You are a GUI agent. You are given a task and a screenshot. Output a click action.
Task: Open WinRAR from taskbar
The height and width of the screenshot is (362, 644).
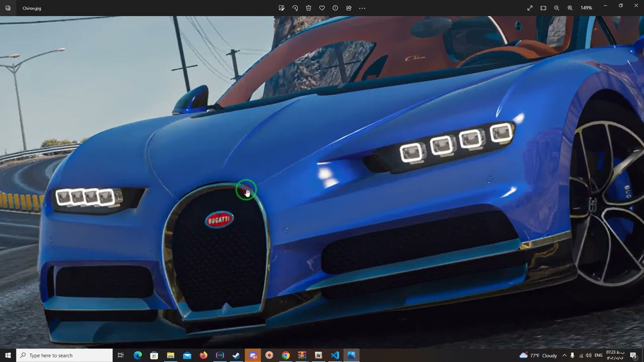302,355
